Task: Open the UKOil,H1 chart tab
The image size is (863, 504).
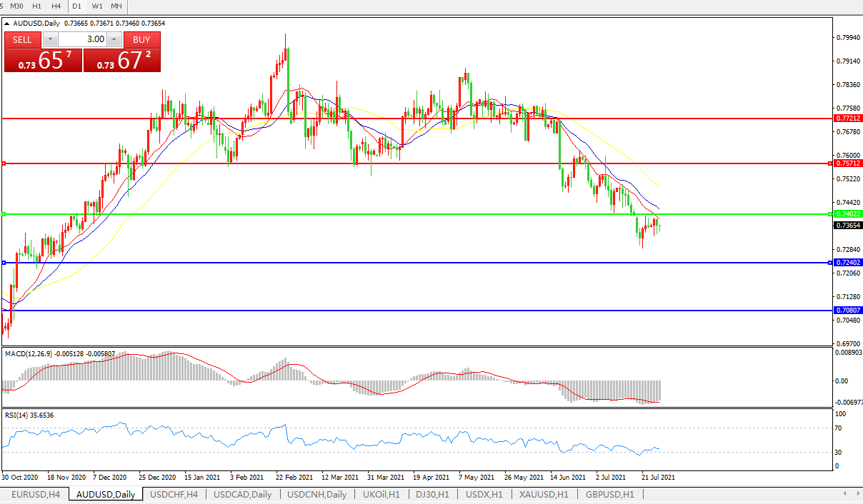Action: [x=381, y=494]
